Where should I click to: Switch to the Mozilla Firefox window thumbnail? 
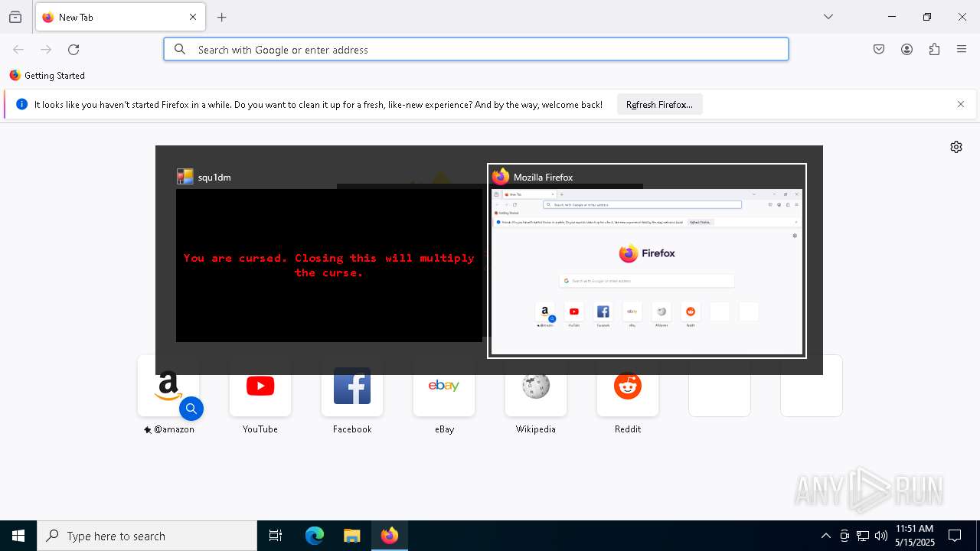click(646, 272)
